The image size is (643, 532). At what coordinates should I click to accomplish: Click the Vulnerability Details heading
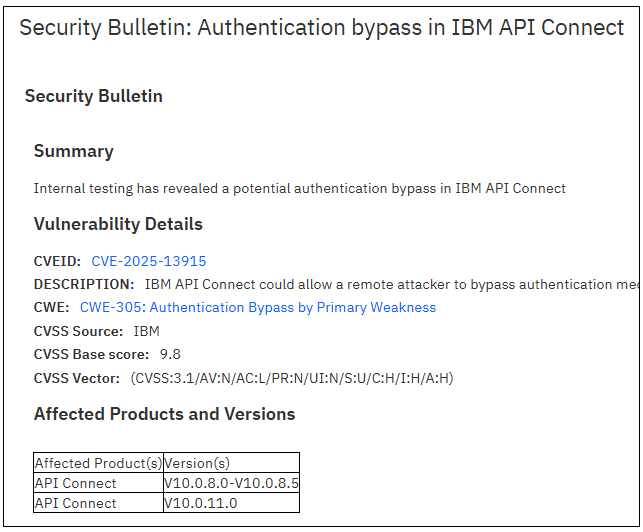[118, 224]
